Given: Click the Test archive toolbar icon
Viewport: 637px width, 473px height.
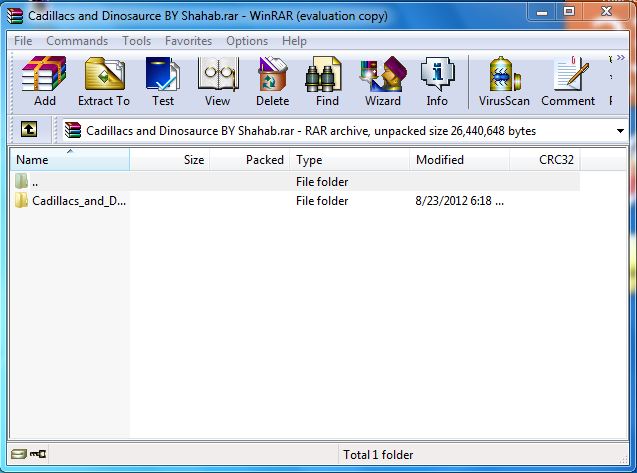Looking at the screenshot, I should tap(163, 74).
